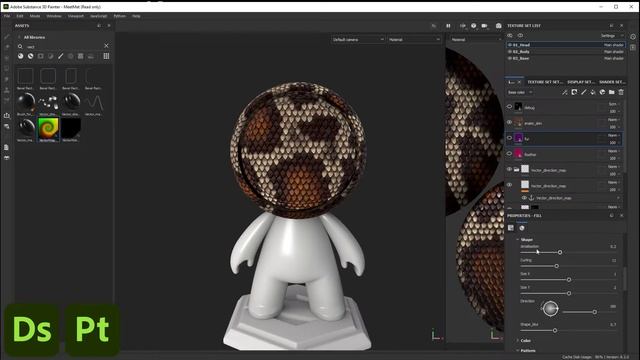640x360 pixels.
Task: Collapse the Shape section in Properties
Action: click(x=518, y=240)
